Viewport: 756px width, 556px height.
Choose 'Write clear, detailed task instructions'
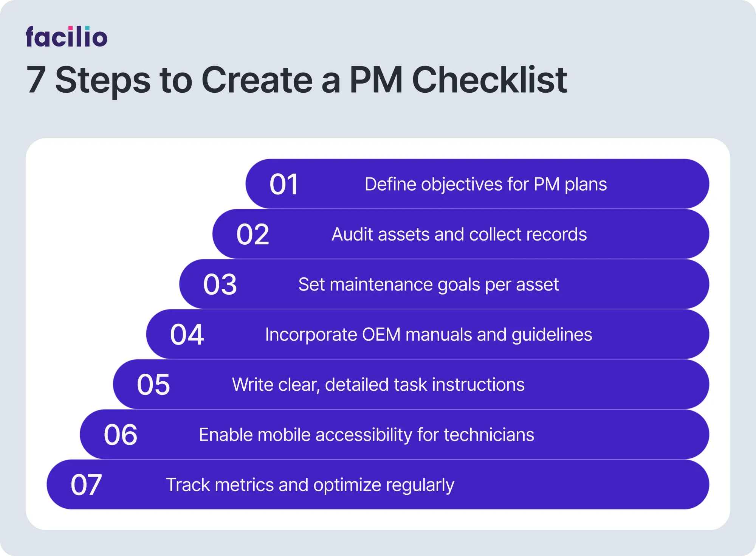point(378,385)
